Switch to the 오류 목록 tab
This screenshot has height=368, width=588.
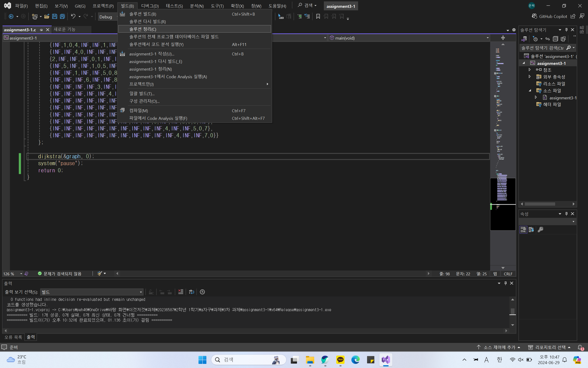[13, 337]
